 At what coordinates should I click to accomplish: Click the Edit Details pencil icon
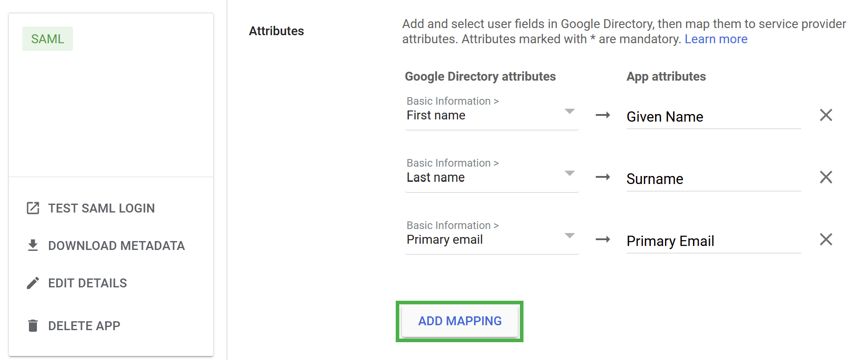click(x=33, y=283)
